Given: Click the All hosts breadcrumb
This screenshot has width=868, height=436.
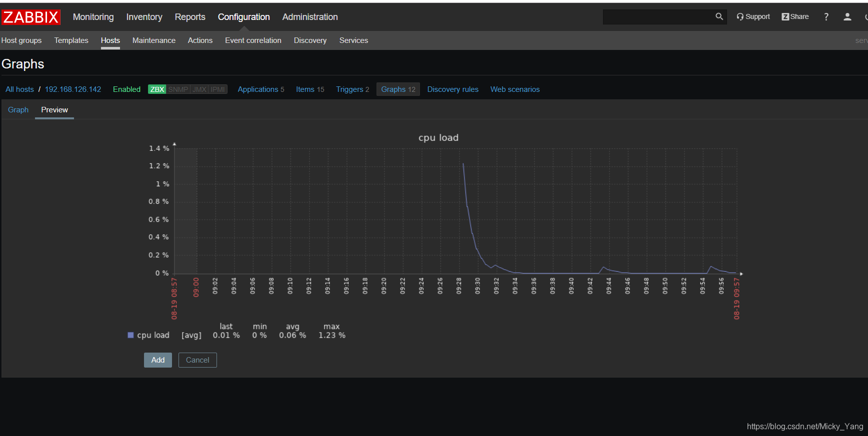Looking at the screenshot, I should point(19,89).
